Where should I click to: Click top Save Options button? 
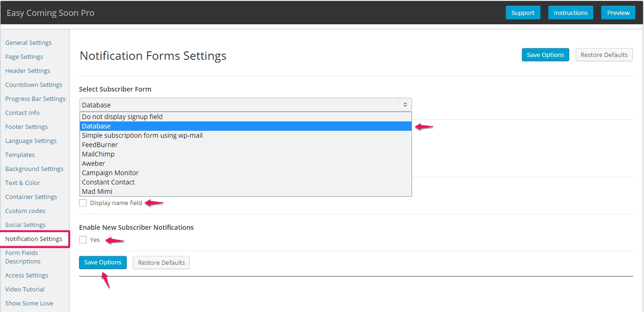tap(545, 55)
